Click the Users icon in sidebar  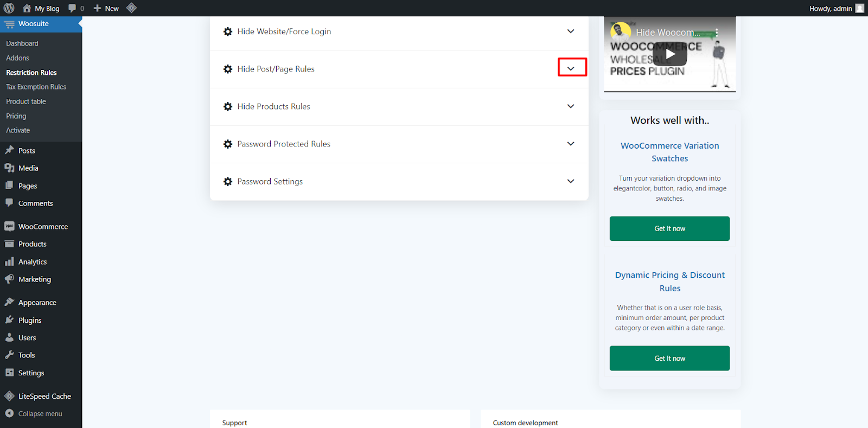tap(9, 337)
